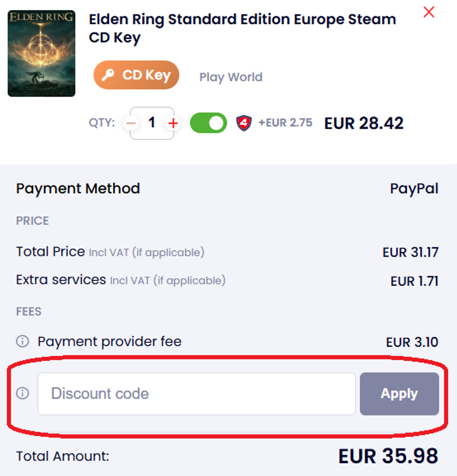Toggle the green buyer protection switch

208,123
